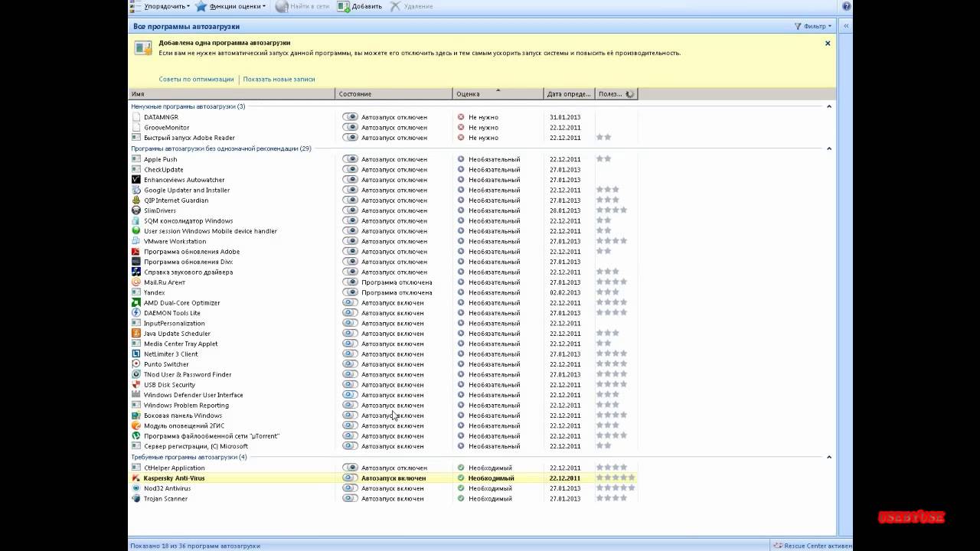
Task: Click the Модуль оповещений 2ГИС icon
Action: pyautogui.click(x=136, y=425)
